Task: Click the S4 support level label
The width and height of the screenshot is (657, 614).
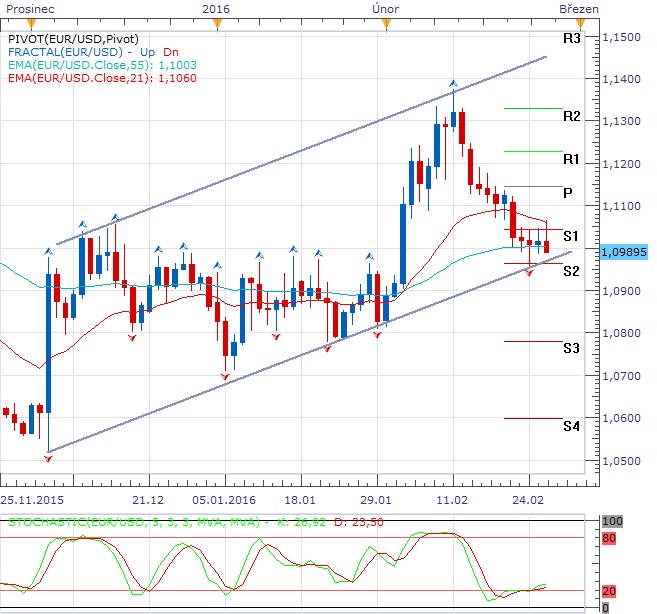Action: [572, 426]
